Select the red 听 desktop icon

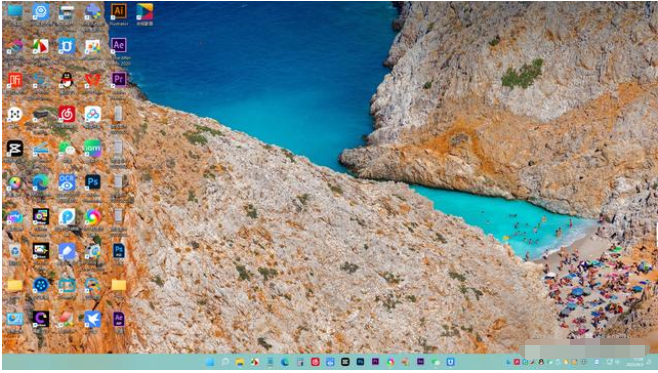pyautogui.click(x=15, y=79)
